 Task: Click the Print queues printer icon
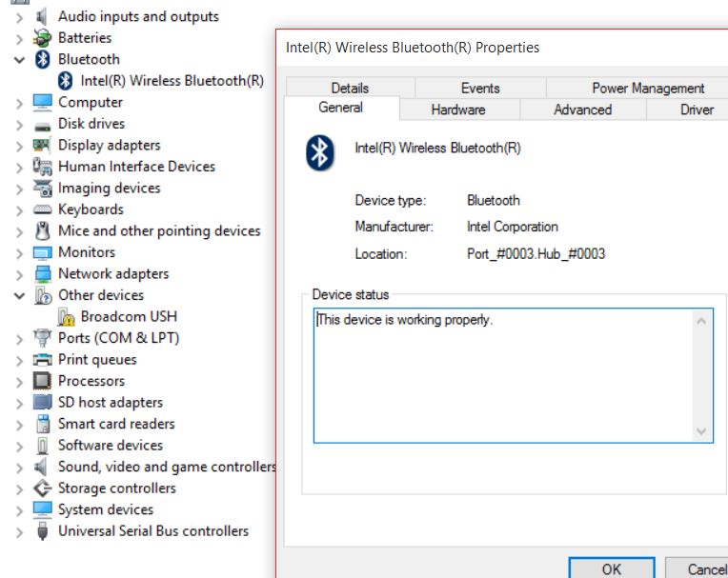point(42,360)
